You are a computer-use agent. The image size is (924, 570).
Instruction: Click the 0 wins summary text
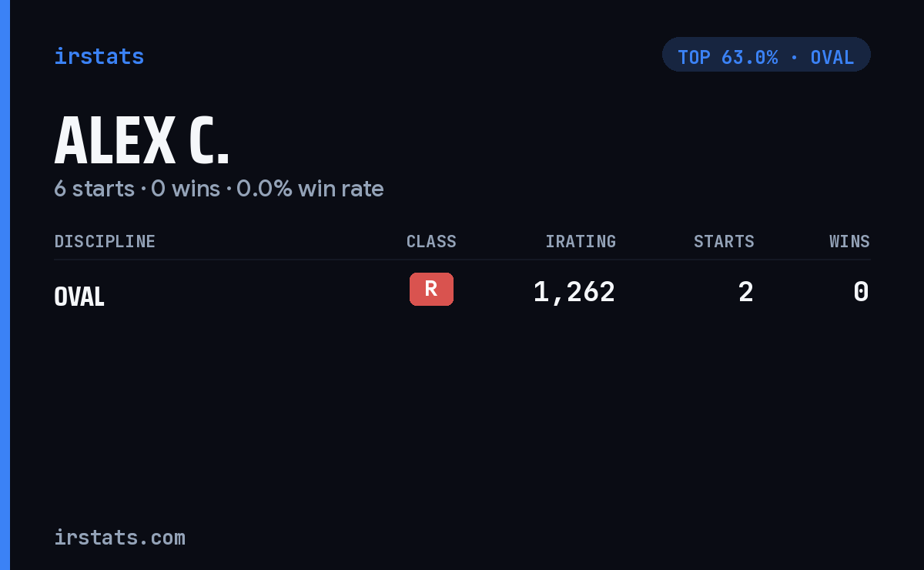pyautogui.click(x=186, y=189)
